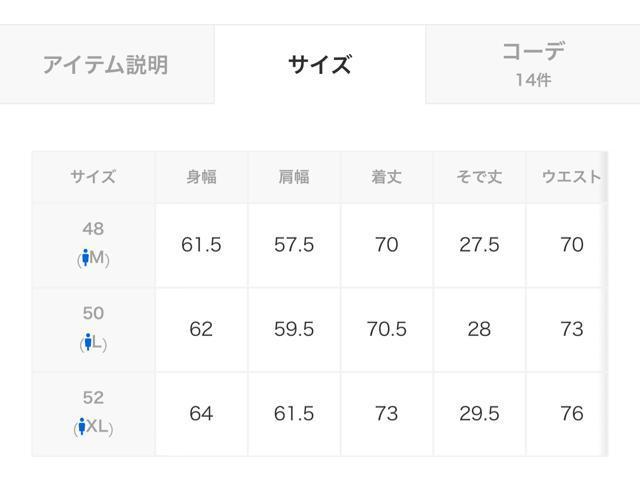Viewport: 640px width, 484px height.
Task: Select the size 52 row label
Action: [x=93, y=398]
